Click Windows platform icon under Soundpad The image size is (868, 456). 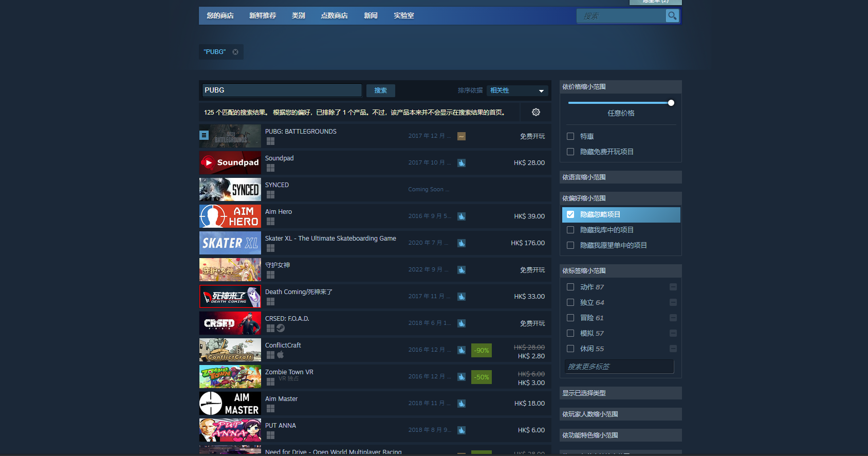coord(270,168)
